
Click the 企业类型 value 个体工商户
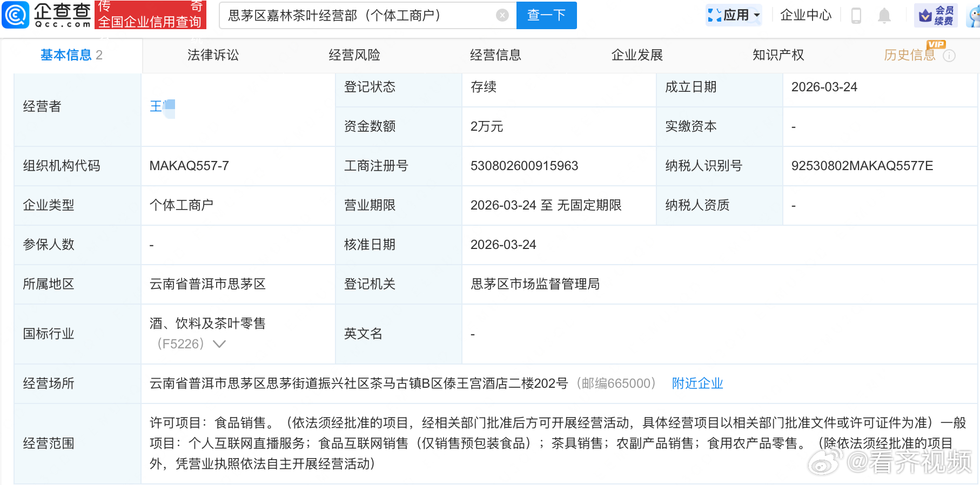182,205
